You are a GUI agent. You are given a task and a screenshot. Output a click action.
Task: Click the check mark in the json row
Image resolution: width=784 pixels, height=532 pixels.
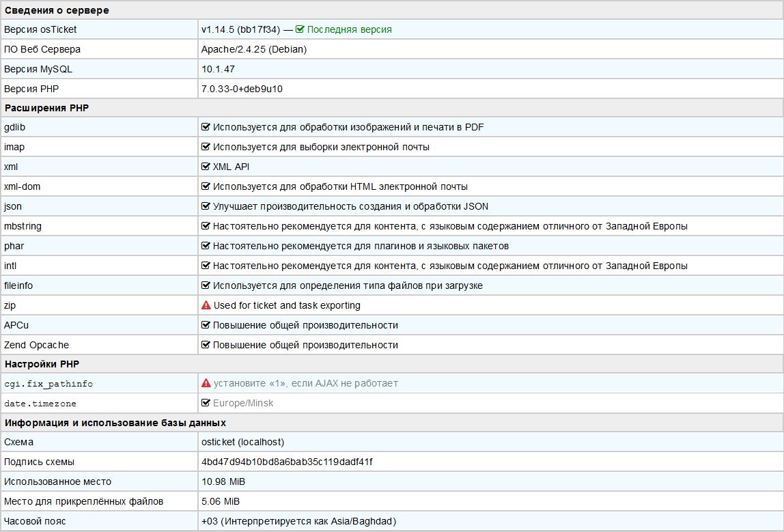(x=206, y=206)
